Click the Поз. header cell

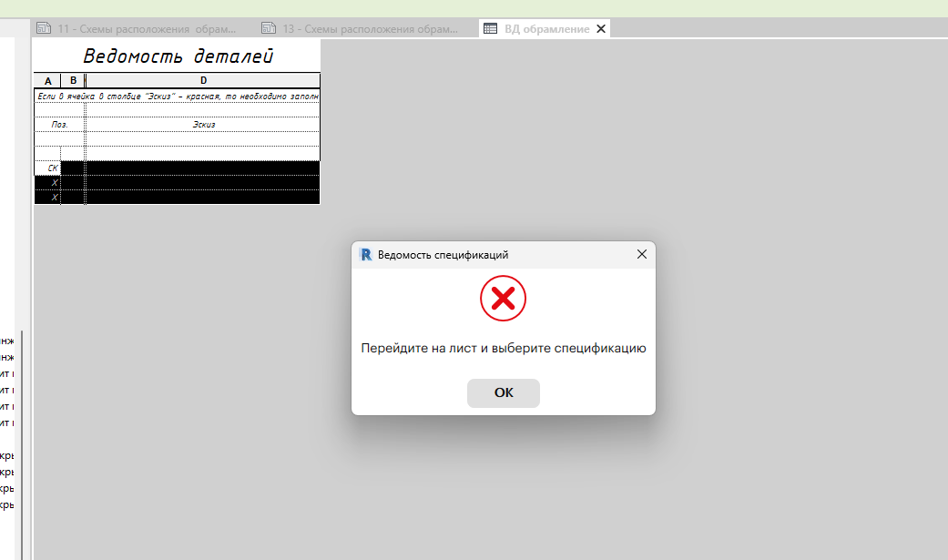(60, 125)
